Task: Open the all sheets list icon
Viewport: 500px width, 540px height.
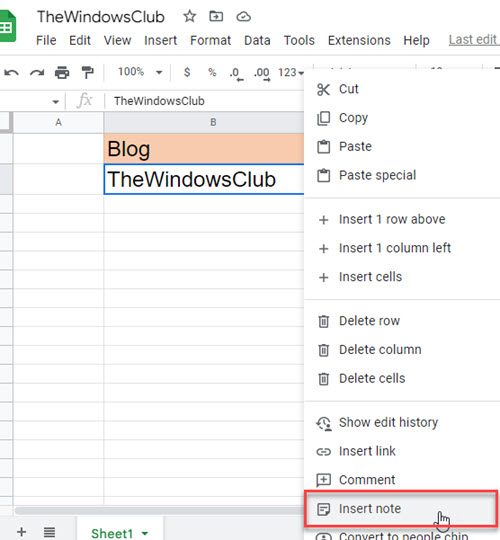Action: 49,532
